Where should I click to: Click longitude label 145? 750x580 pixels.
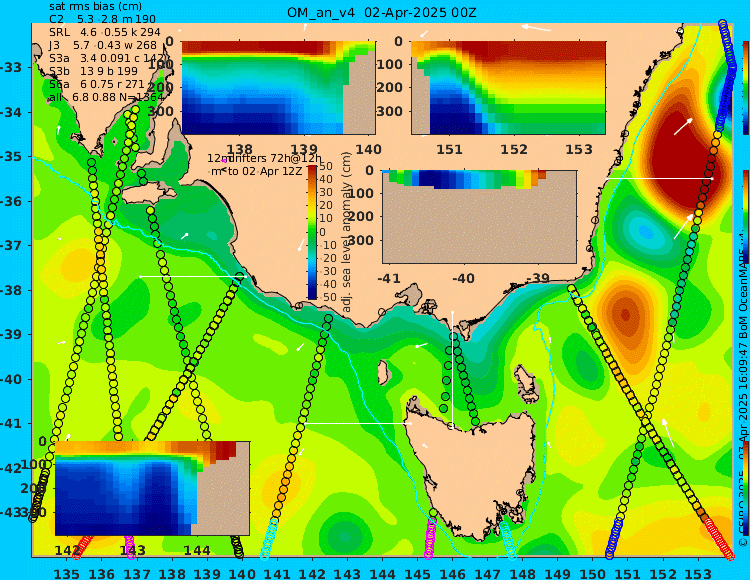point(418,573)
